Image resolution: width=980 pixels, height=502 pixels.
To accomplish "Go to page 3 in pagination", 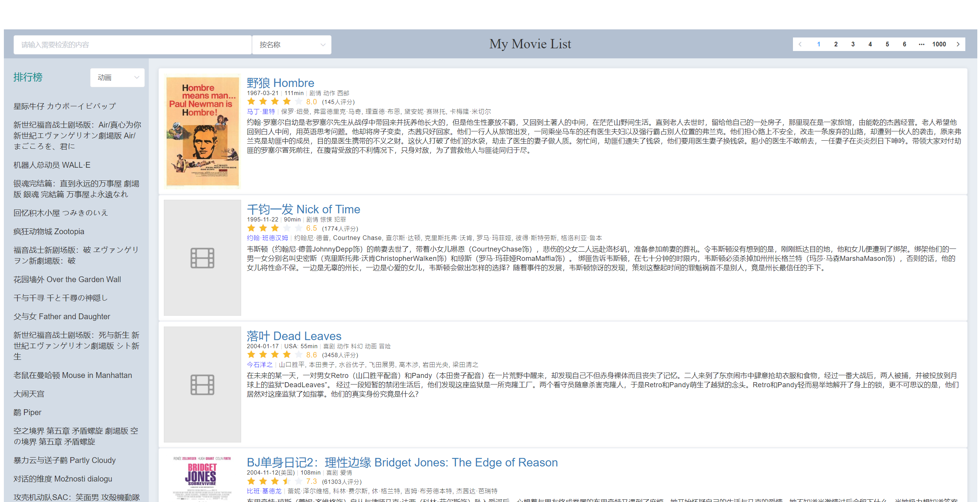I will point(853,44).
